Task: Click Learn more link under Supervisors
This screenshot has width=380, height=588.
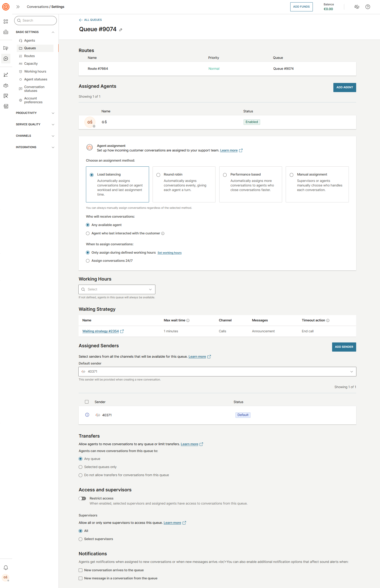Action: coord(172,523)
